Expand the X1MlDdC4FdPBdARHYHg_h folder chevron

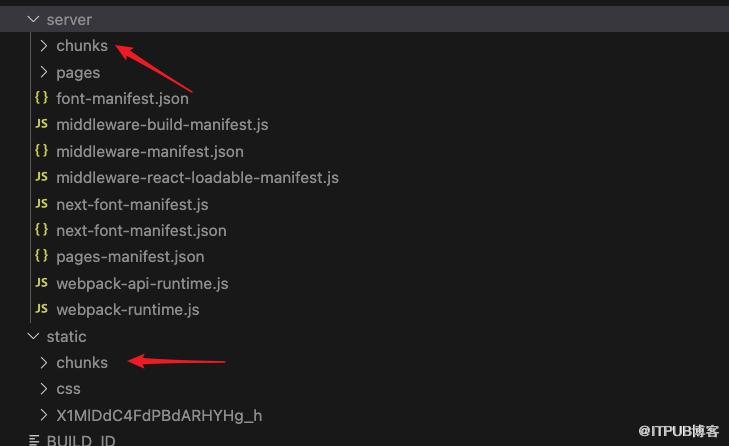pos(43,415)
